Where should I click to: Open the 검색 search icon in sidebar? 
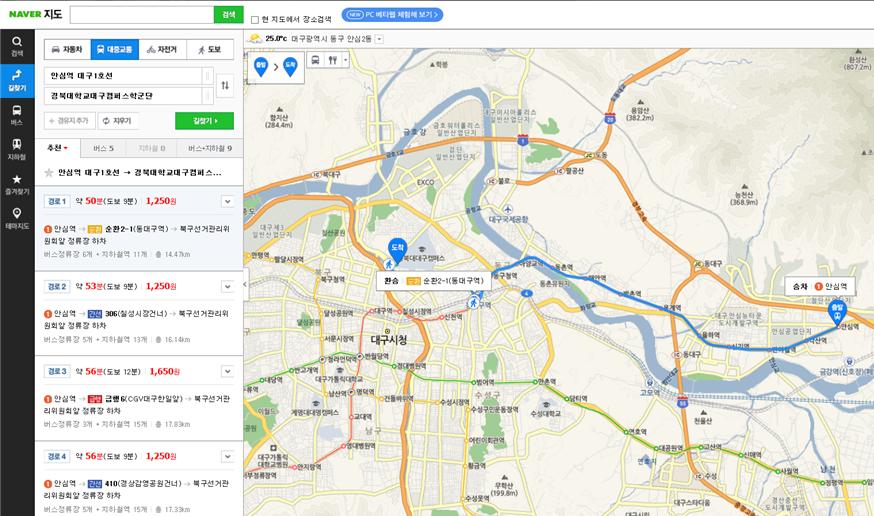coord(17,46)
